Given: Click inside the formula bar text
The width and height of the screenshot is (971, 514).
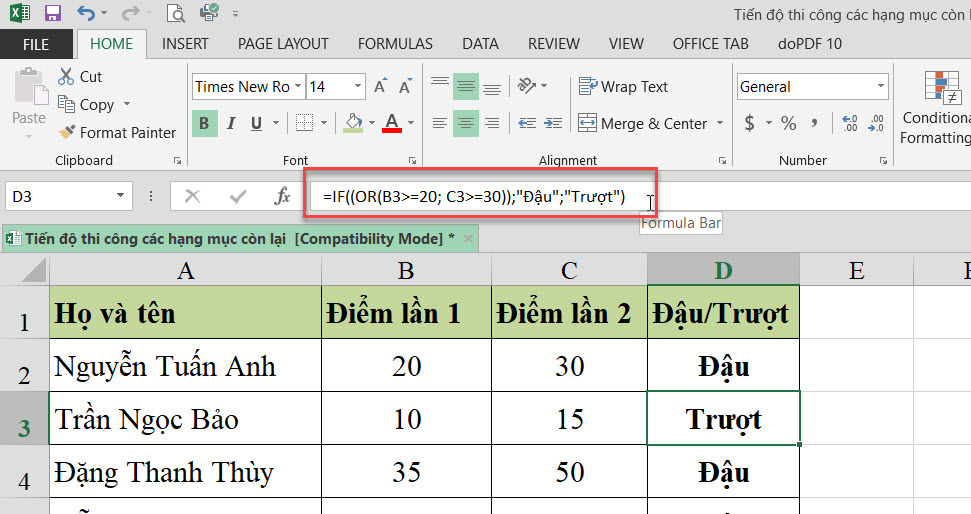Looking at the screenshot, I should point(474,196).
